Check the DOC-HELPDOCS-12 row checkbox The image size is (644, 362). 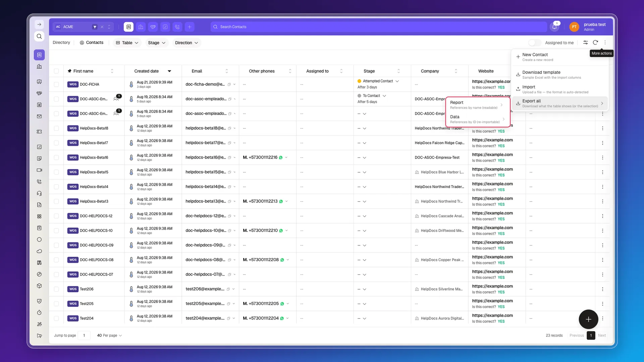coord(56,216)
